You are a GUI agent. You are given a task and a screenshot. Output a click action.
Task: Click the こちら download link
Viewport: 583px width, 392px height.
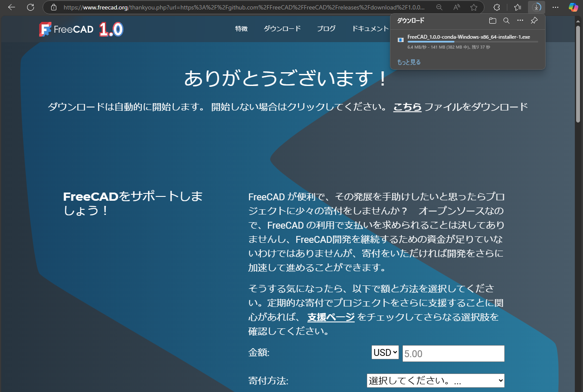pyautogui.click(x=407, y=107)
